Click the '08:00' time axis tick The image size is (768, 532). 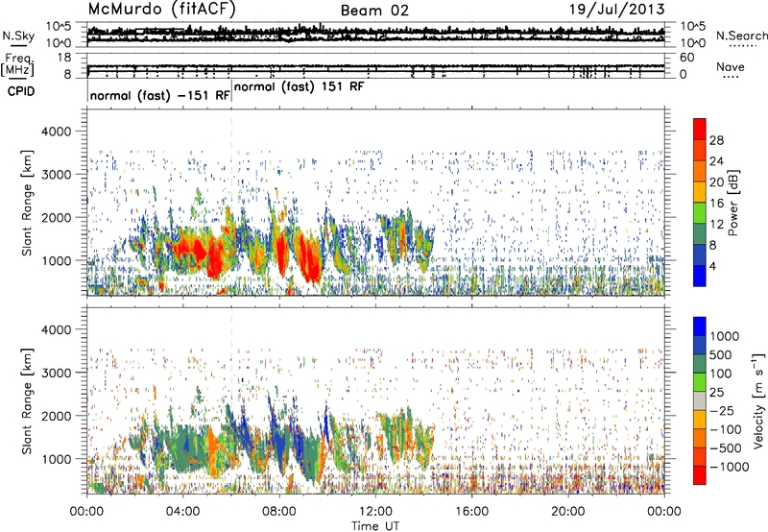click(279, 512)
